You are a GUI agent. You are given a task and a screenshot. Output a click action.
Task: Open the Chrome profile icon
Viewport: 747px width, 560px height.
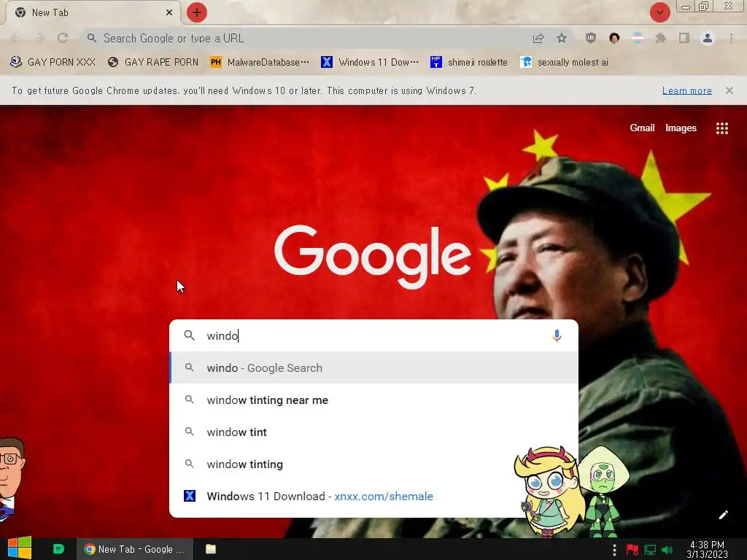[708, 38]
